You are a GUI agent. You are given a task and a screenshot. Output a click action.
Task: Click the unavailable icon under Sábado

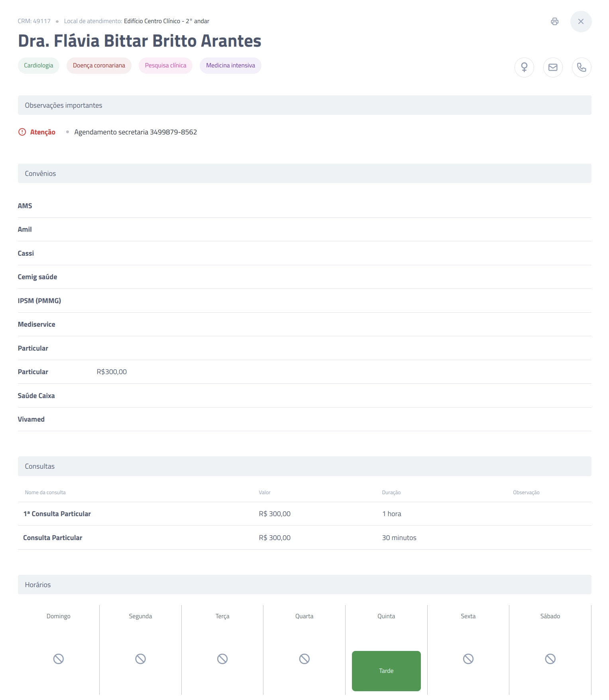point(550,659)
